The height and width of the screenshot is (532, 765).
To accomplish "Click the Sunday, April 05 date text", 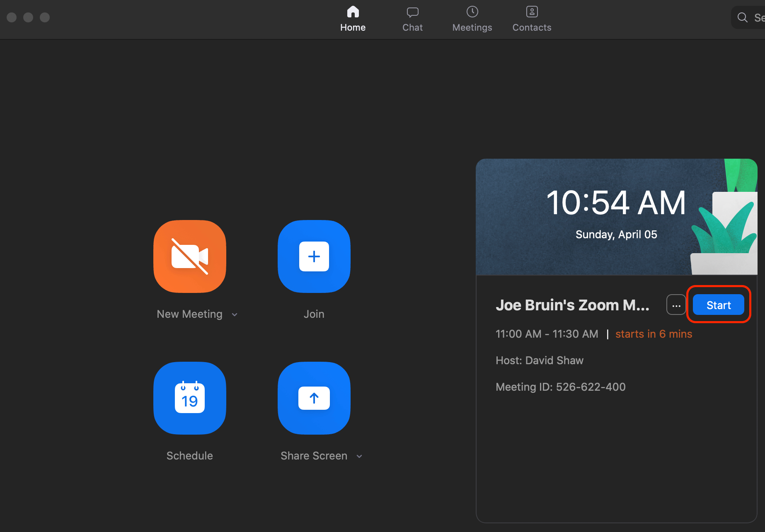I will (616, 235).
